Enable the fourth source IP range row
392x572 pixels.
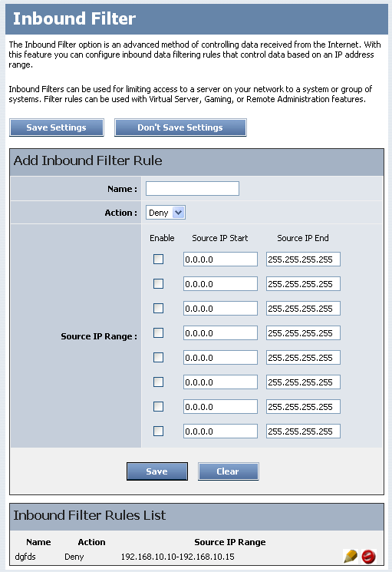coord(158,332)
